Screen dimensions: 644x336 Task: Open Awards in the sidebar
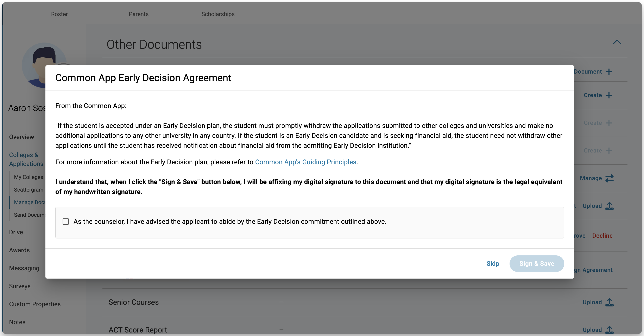pos(19,250)
